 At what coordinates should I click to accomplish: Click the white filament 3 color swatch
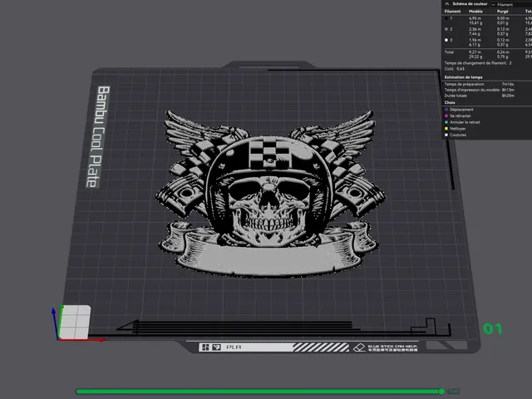coord(446,40)
